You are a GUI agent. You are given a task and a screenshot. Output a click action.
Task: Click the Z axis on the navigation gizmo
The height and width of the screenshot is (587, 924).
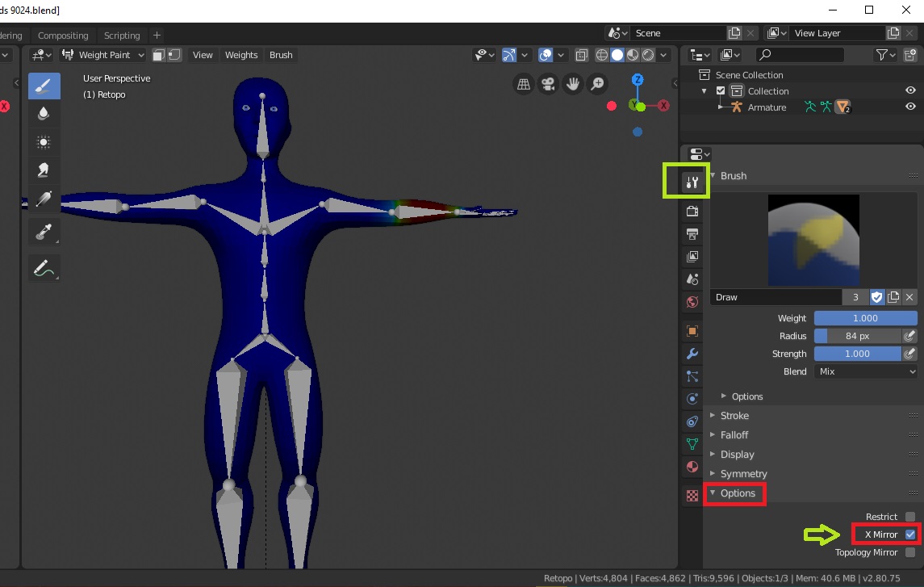pyautogui.click(x=638, y=80)
